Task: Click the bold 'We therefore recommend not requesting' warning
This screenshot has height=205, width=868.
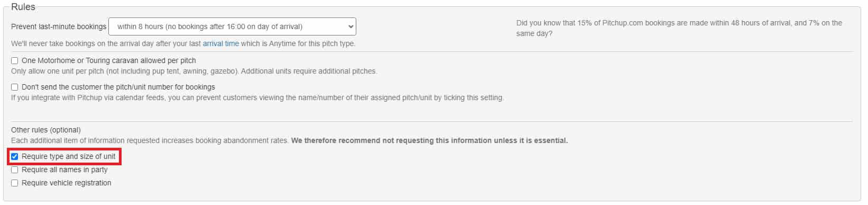Action: [429, 140]
